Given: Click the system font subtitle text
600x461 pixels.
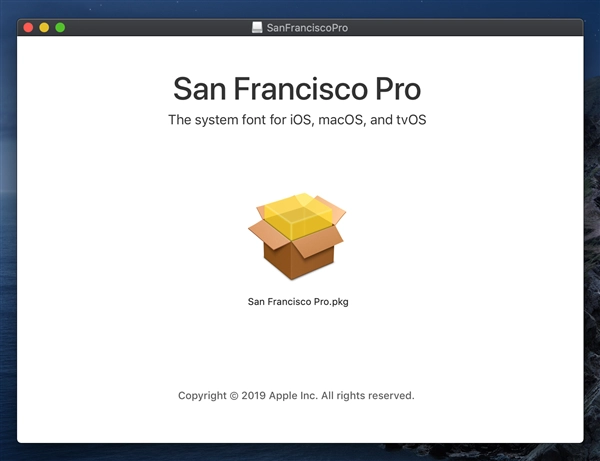Looking at the screenshot, I should tap(297, 120).
